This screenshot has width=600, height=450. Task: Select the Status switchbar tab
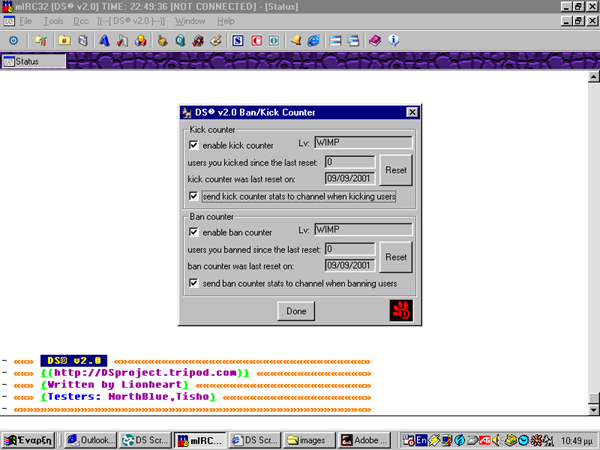(x=33, y=61)
